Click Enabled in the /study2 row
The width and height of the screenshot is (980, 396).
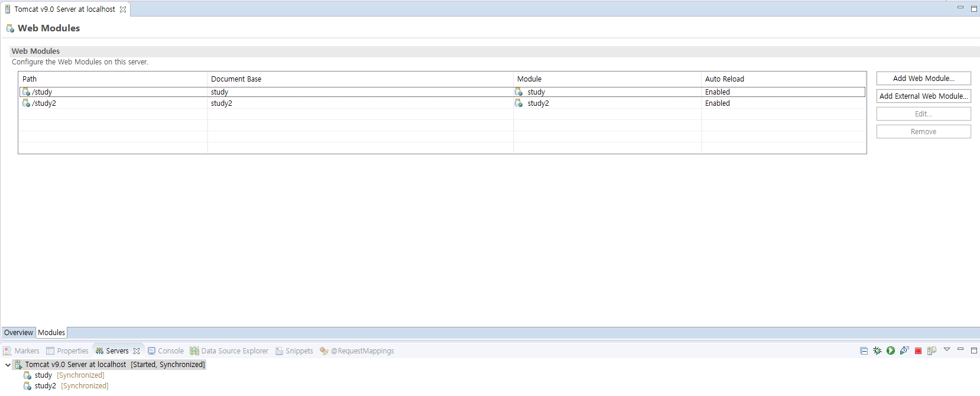(718, 103)
